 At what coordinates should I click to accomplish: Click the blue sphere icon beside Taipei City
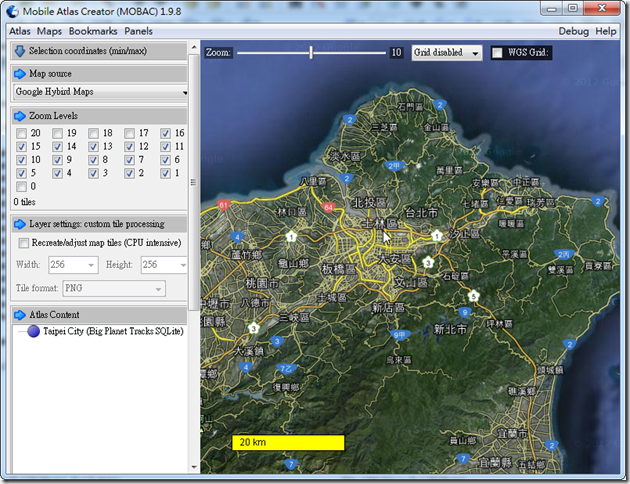[34, 331]
